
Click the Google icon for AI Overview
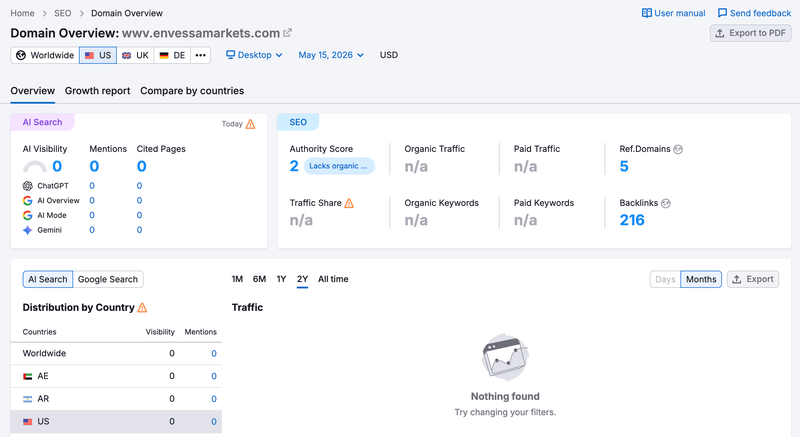[x=28, y=200]
